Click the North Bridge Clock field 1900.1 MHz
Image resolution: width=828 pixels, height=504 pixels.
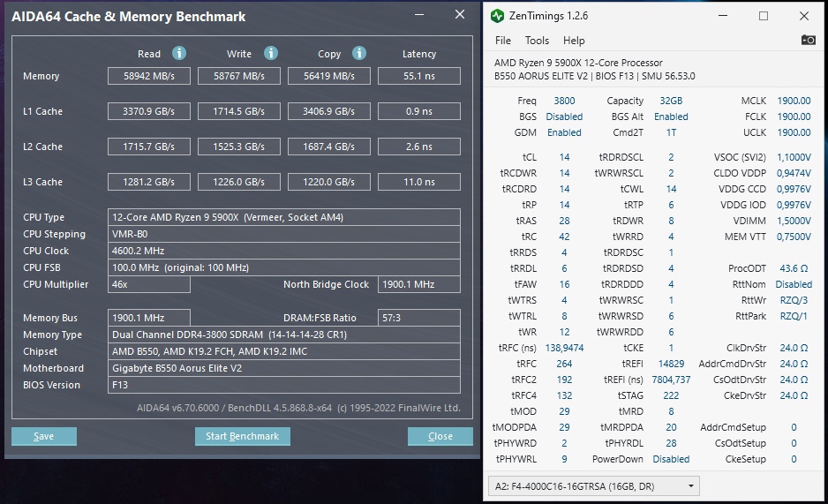[x=419, y=284]
